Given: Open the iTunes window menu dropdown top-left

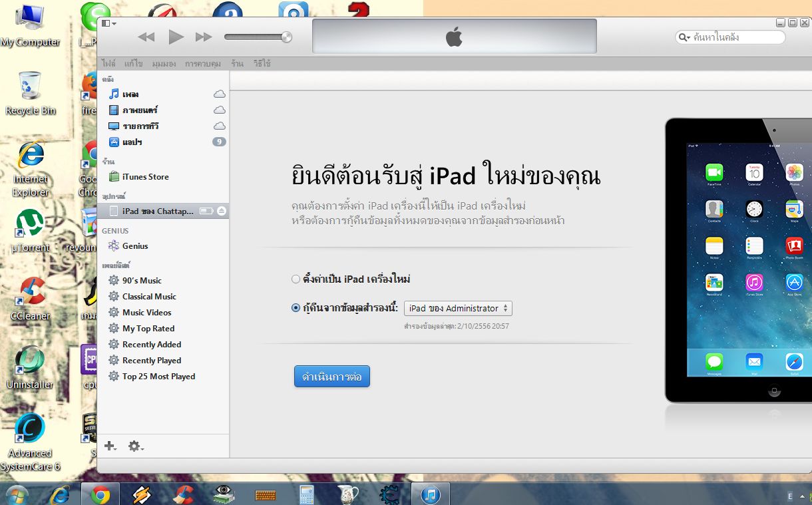Looking at the screenshot, I should tap(109, 23).
